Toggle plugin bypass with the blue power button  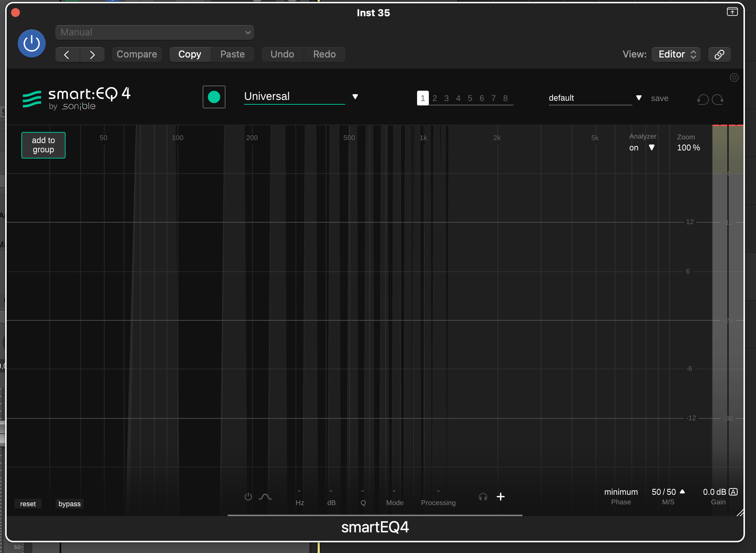[32, 43]
